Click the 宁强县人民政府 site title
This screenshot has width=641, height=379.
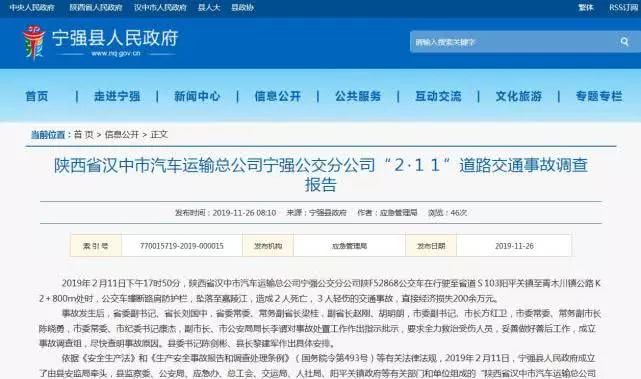(115, 38)
